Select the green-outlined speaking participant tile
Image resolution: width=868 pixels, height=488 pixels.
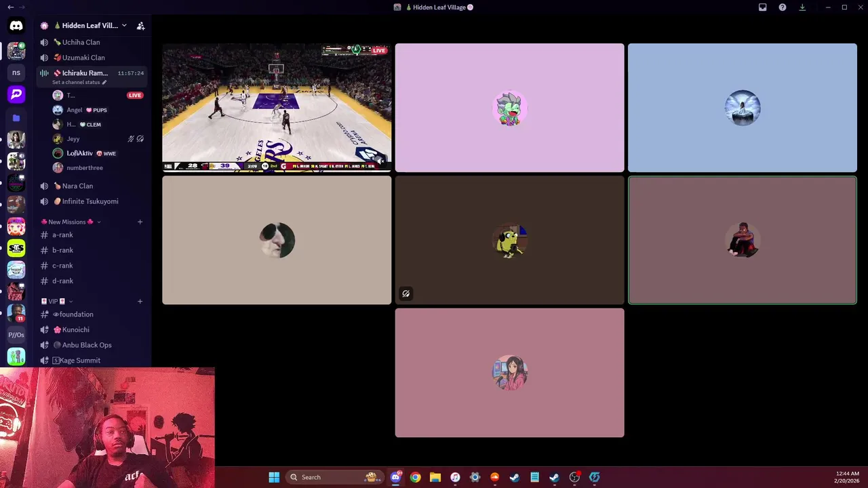742,240
